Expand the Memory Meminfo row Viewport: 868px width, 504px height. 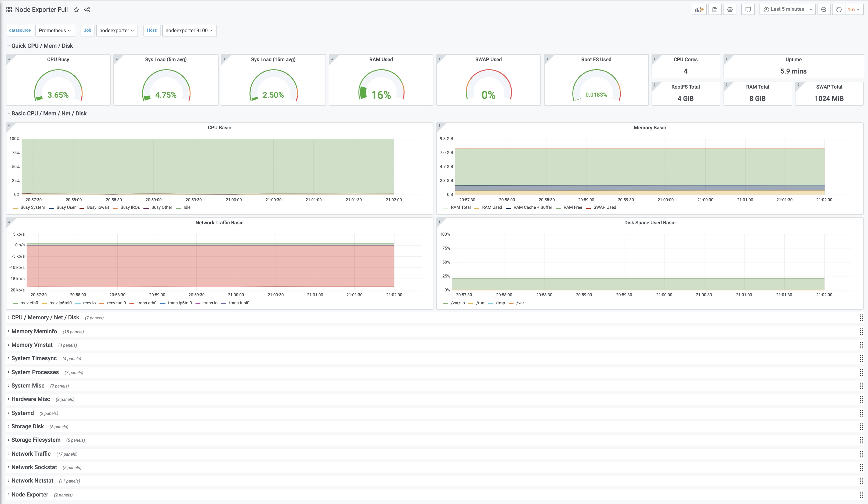click(x=34, y=331)
